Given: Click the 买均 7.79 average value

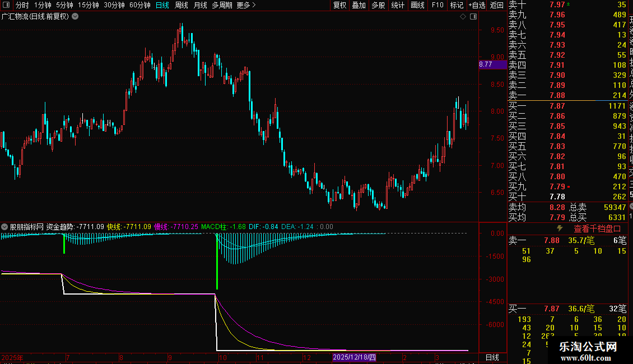Looking at the screenshot, I should tap(557, 217).
